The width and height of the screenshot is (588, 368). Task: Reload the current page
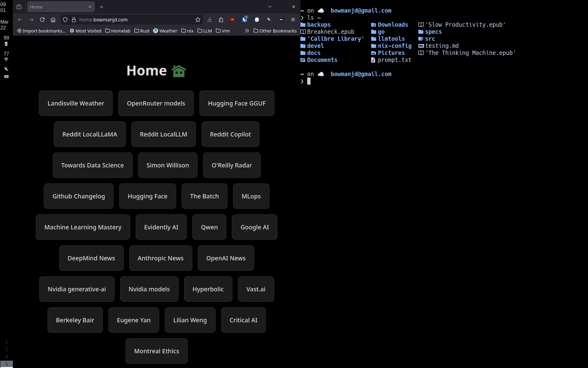42,20
